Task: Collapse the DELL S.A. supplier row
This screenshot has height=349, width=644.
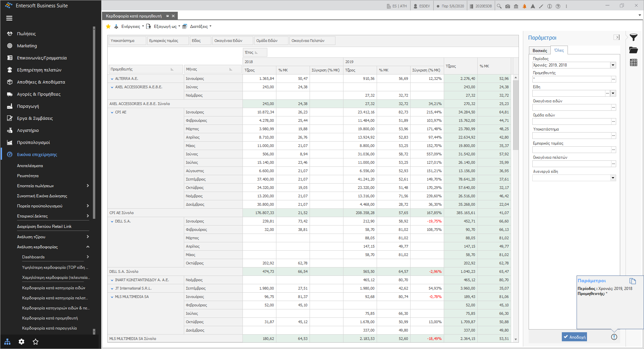Action: [112, 221]
